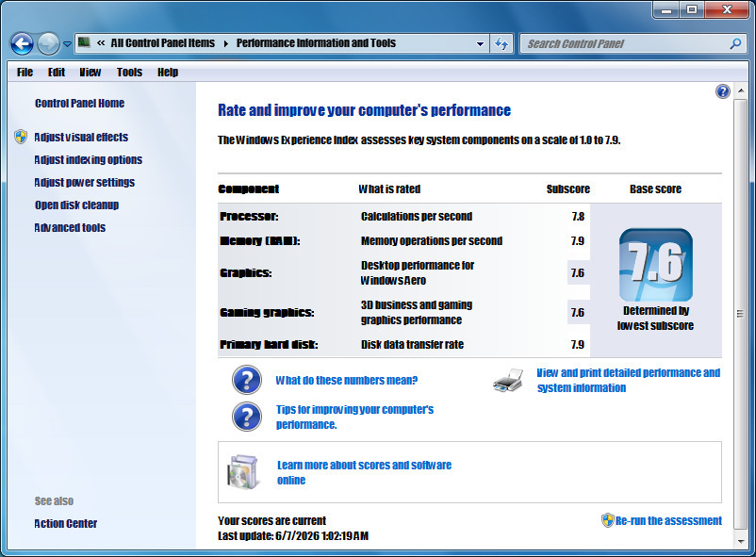Open the Help menu
The width and height of the screenshot is (756, 557).
[x=167, y=73]
